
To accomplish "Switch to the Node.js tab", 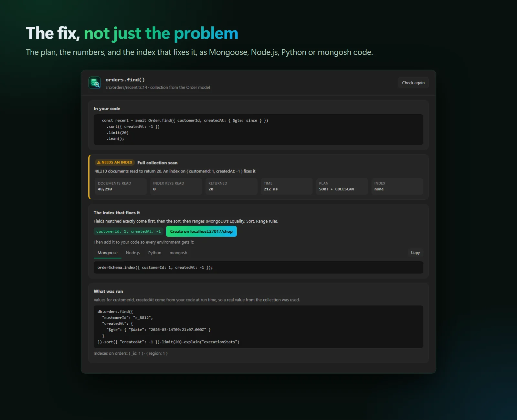I will (x=133, y=253).
